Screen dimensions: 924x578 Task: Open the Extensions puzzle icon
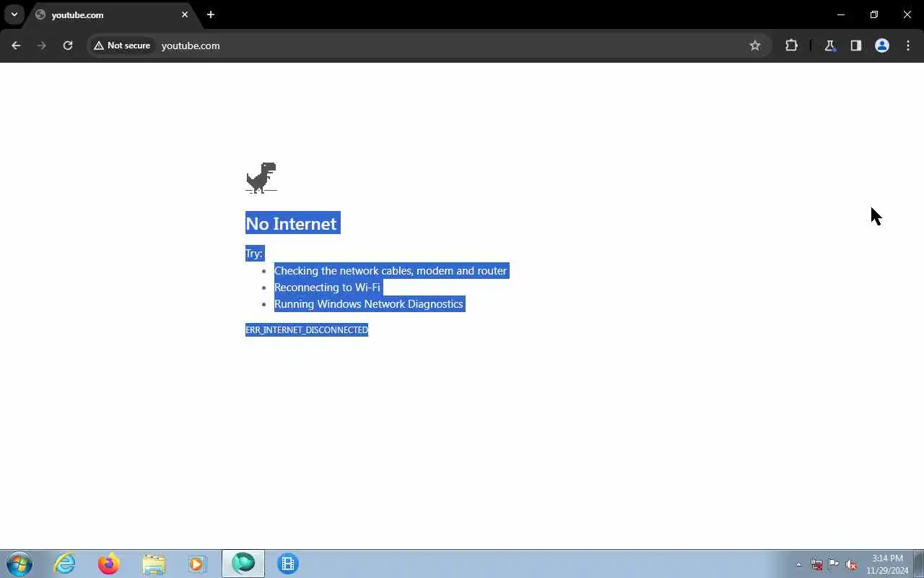(792, 46)
